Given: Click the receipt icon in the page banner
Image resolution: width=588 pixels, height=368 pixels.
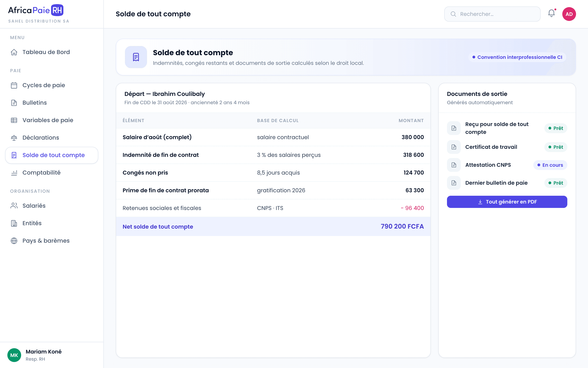Looking at the screenshot, I should (x=136, y=57).
